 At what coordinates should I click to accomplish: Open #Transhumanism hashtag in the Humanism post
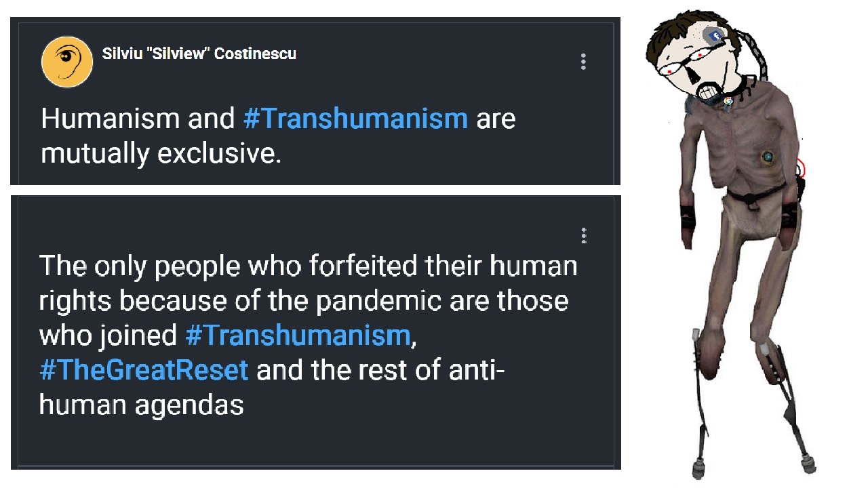point(355,119)
